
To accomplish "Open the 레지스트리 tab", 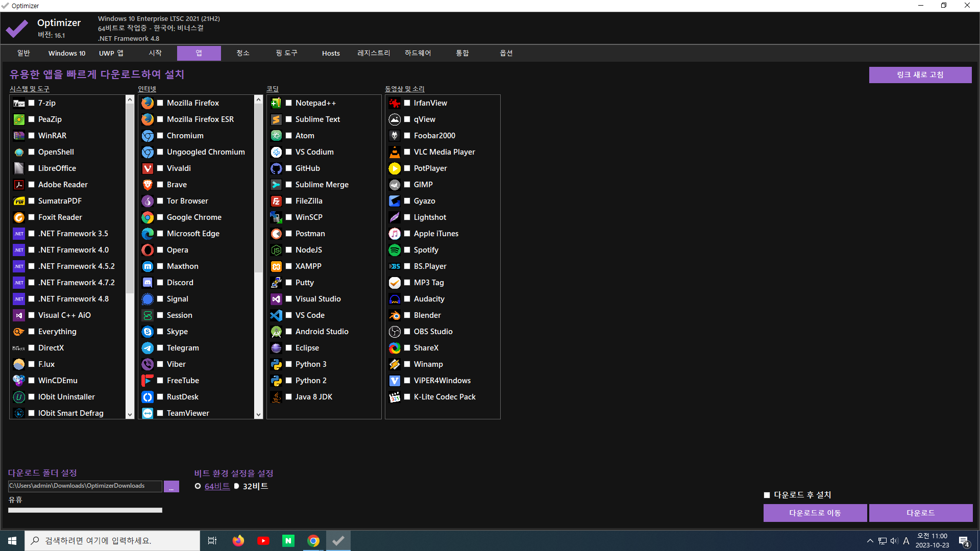I will [x=374, y=53].
